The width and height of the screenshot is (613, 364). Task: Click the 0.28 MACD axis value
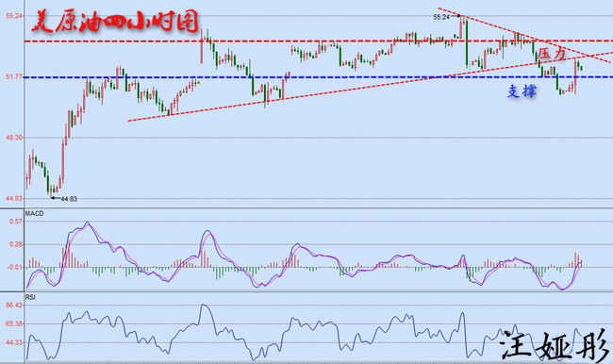tap(16, 244)
